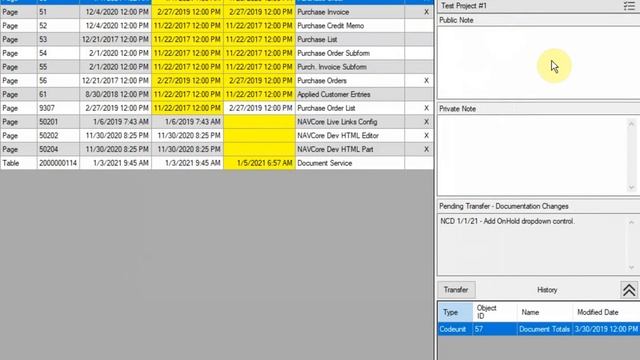Click the X mark in NAVCore Live Links Config row

(426, 122)
